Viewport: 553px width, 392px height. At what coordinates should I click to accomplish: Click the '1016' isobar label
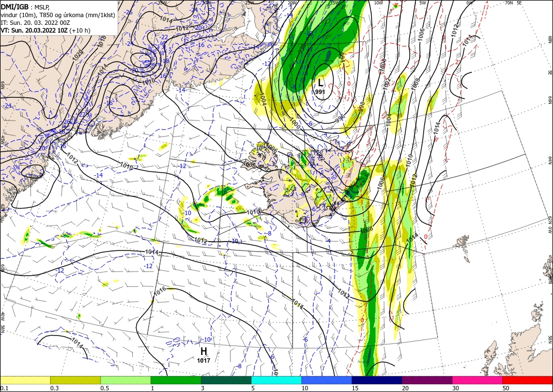tap(160, 291)
